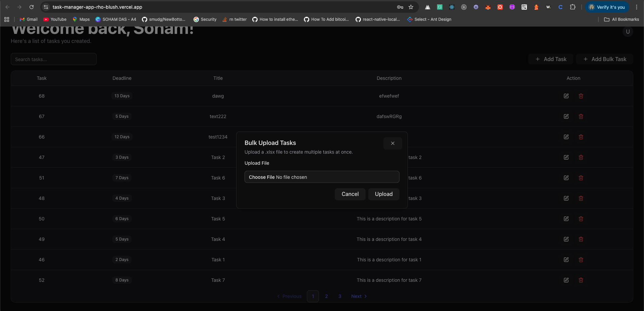Open the apps grid bookmark icon
The height and width of the screenshot is (311, 644).
click(x=7, y=19)
